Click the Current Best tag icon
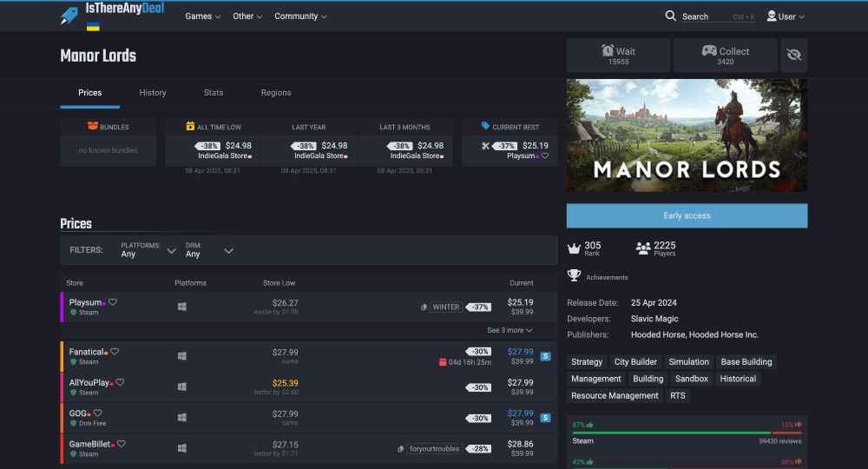 tap(485, 126)
